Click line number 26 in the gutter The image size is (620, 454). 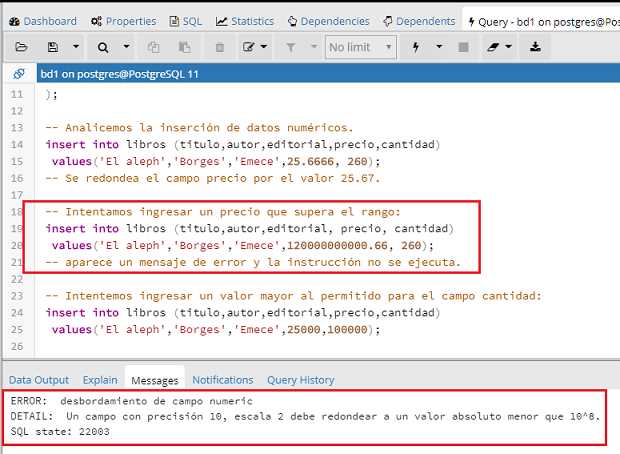pos(17,346)
